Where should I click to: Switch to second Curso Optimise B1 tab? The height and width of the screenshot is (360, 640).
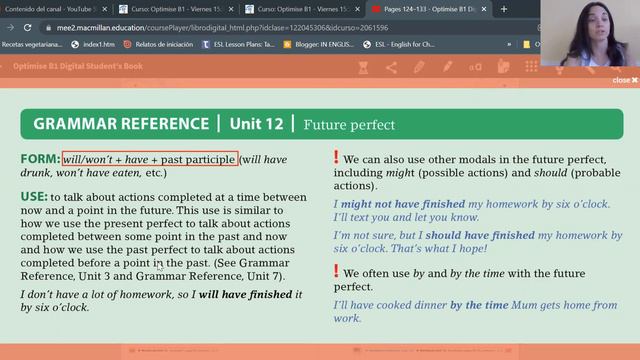click(302, 9)
